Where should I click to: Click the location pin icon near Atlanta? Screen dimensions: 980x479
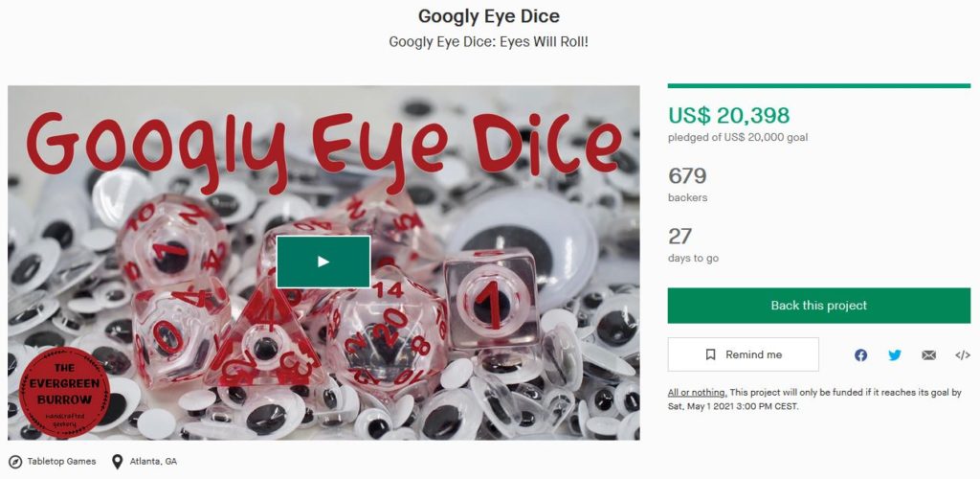[117, 462]
